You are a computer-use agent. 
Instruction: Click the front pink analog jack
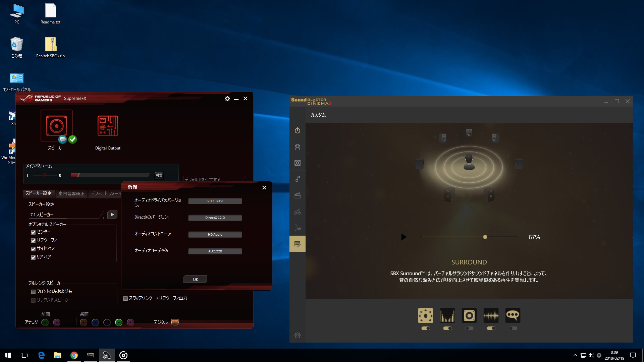point(57,322)
